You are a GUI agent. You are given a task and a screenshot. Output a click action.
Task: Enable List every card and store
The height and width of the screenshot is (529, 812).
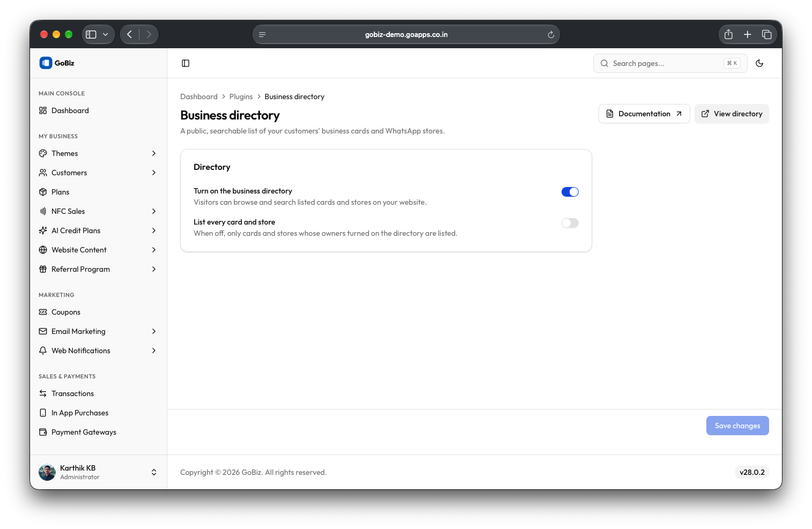tap(570, 223)
